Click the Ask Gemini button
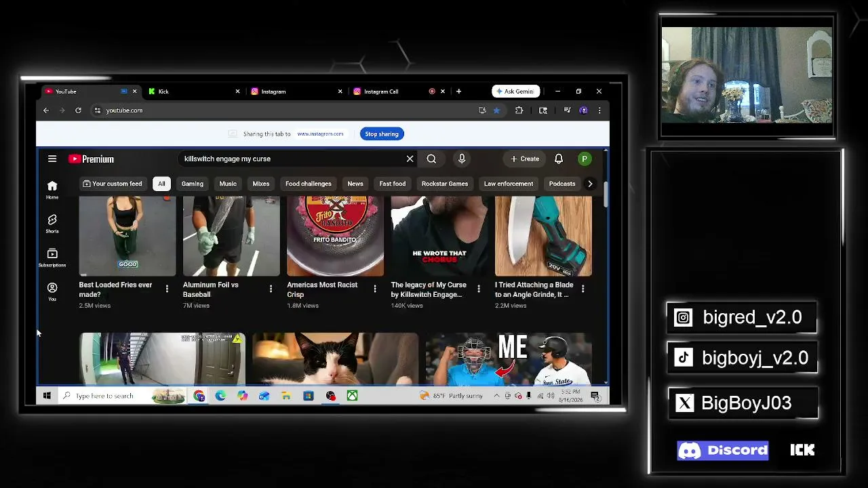 (515, 91)
